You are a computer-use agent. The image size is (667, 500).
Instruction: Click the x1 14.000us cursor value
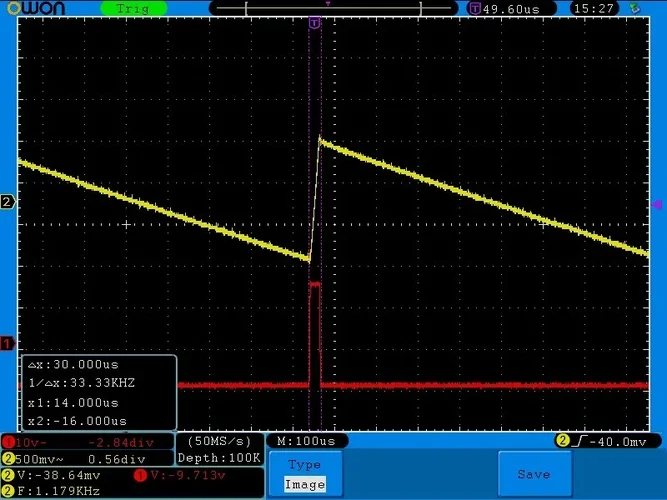(x=73, y=403)
